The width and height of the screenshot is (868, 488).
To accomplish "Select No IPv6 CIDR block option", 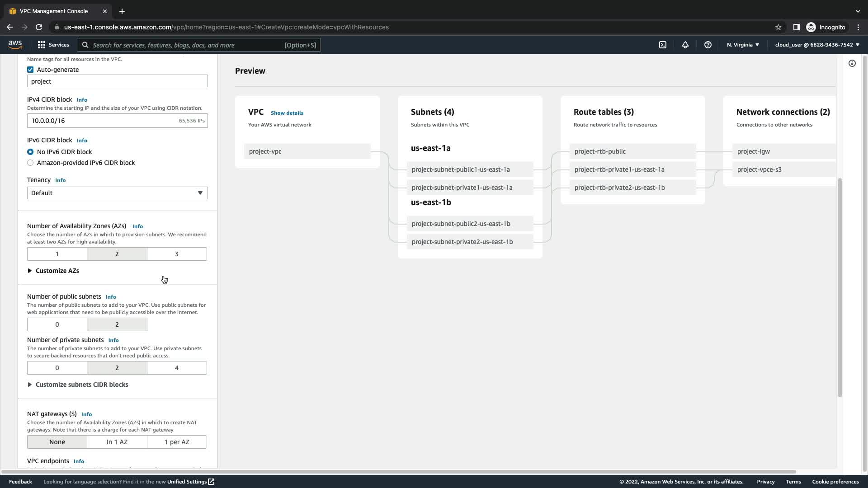I will coord(30,152).
